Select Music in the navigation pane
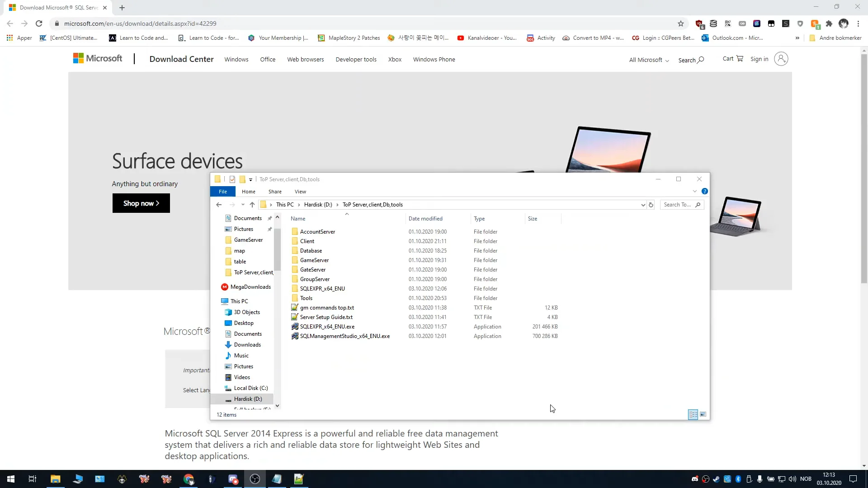This screenshot has height=488, width=868. pos(241,356)
